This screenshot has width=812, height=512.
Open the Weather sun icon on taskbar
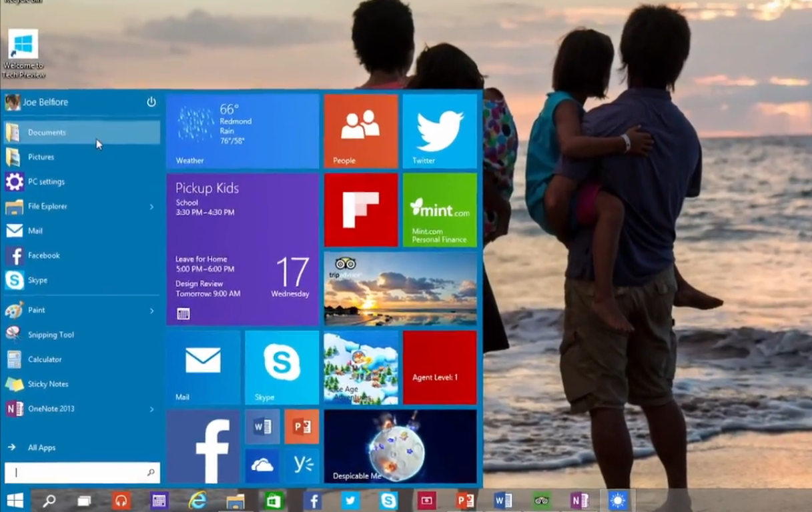(618, 500)
